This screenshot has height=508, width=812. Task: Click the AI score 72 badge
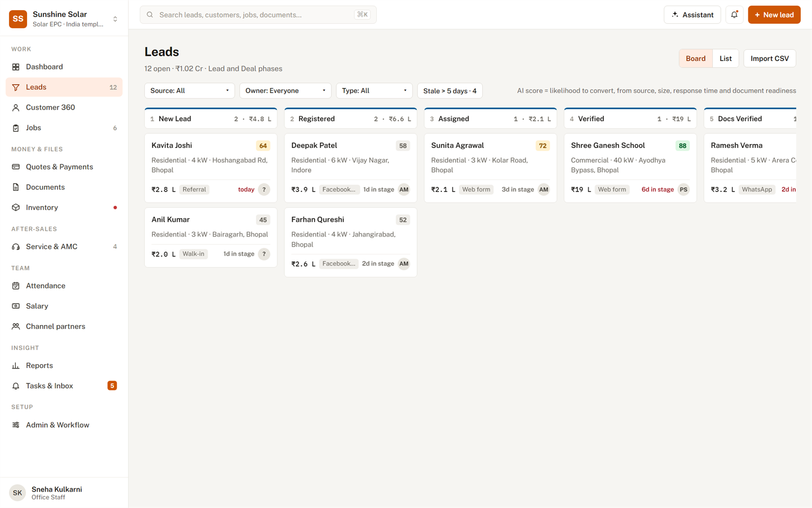point(542,146)
